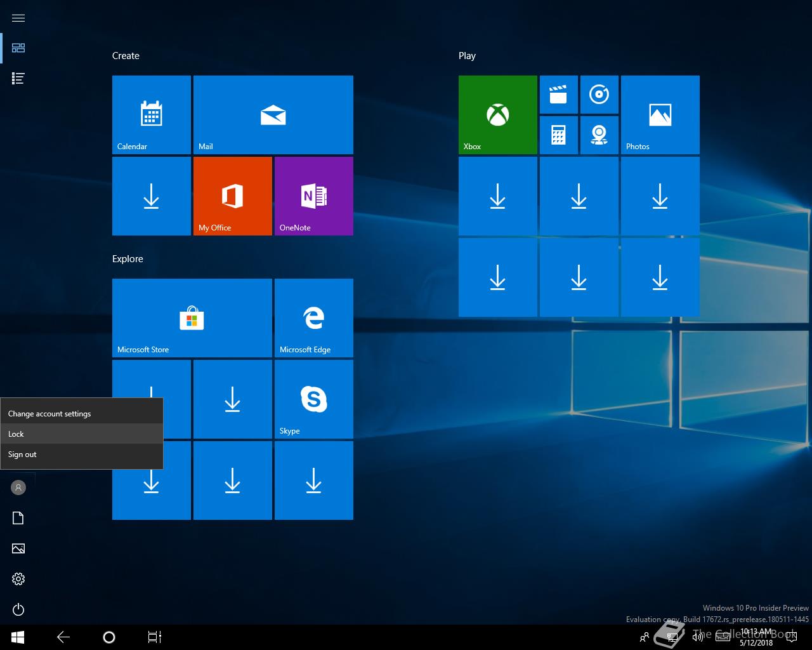Open Cortana circle on the taskbar
The height and width of the screenshot is (650, 812).
point(109,637)
